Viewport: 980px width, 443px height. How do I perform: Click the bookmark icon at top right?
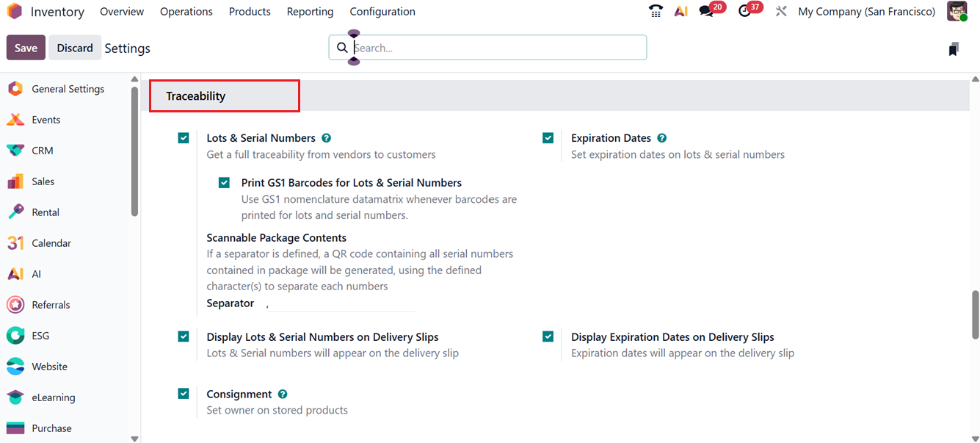(953, 49)
